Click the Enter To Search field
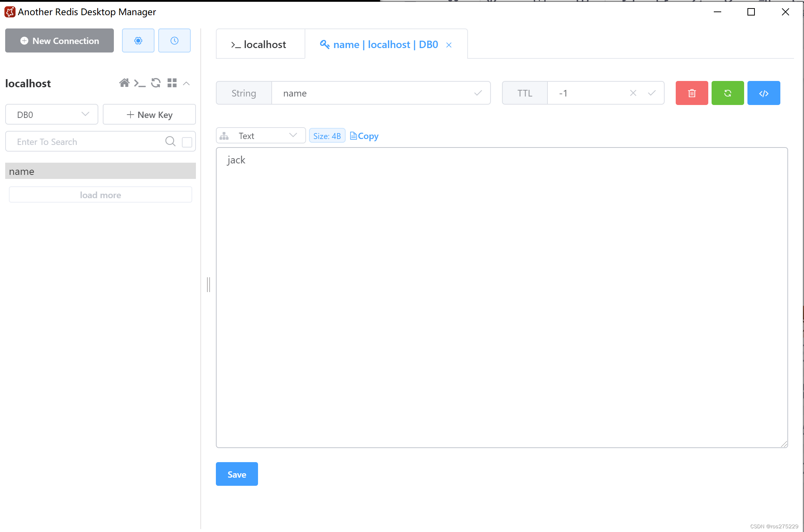 85,142
